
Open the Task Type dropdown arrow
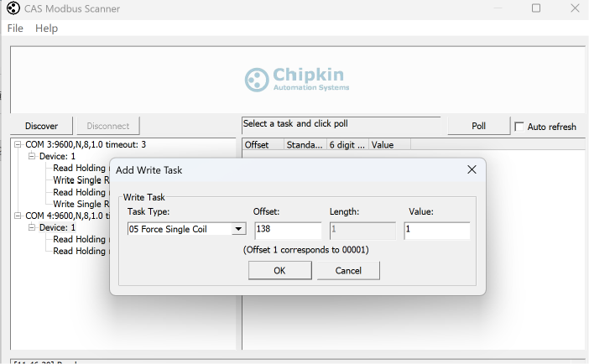238,229
